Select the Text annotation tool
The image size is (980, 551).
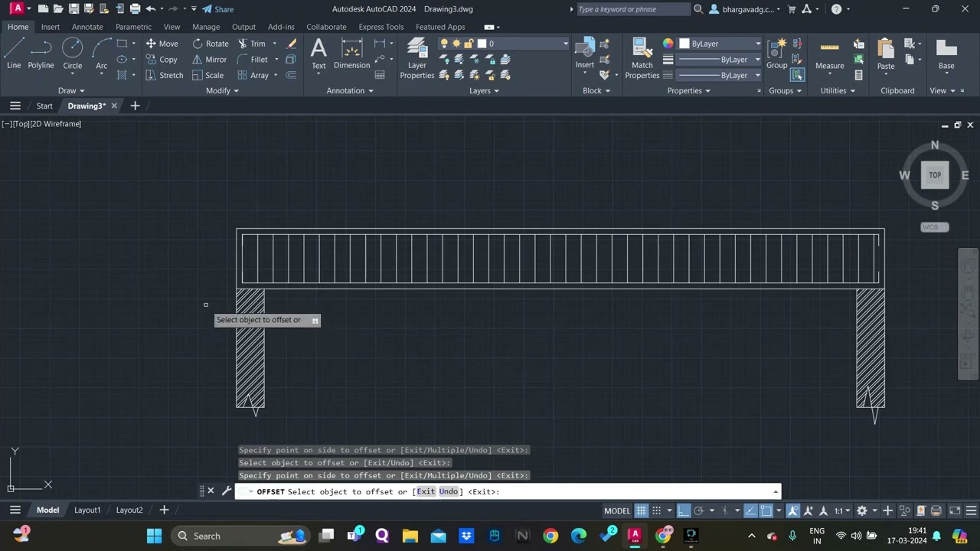pos(318,54)
